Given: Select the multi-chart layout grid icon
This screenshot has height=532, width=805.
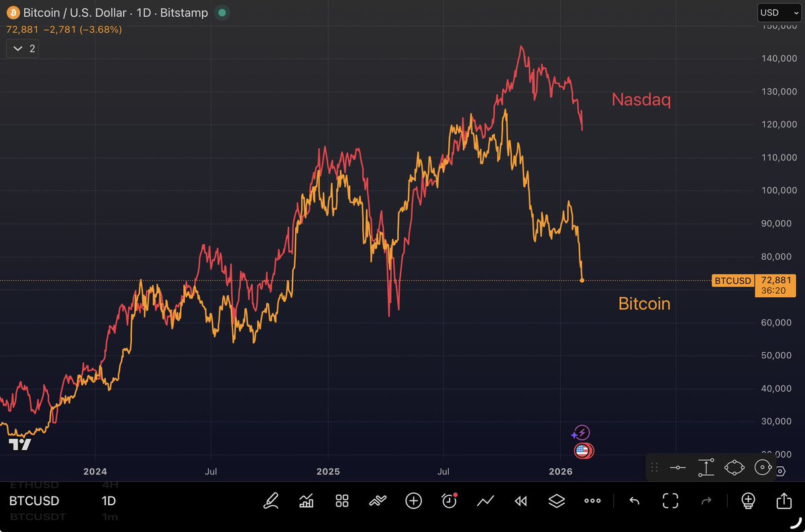Looking at the screenshot, I should click(342, 500).
